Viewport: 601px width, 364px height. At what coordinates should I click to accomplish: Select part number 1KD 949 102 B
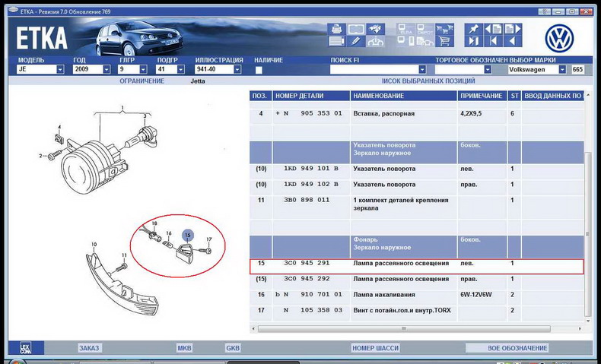click(311, 184)
